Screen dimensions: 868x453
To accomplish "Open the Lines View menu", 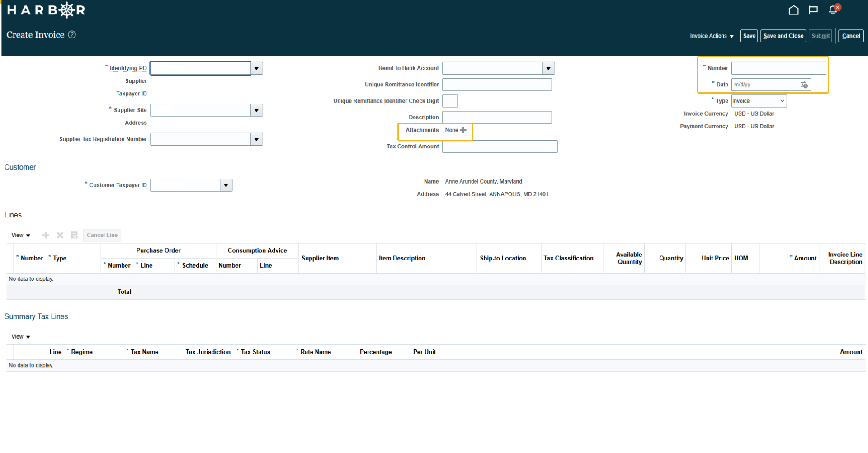I will coord(21,235).
